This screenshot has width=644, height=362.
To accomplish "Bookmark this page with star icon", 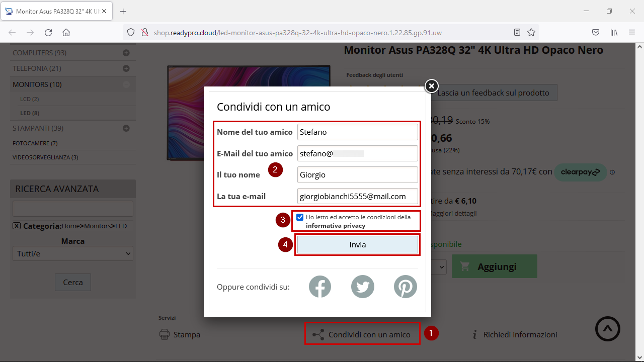I will (x=531, y=33).
